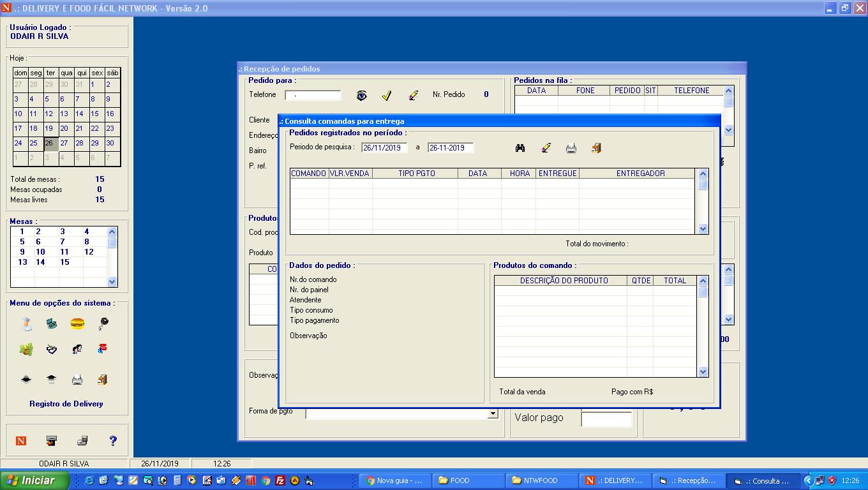Click the blue question mark help icon
This screenshot has height=490, width=868.
coord(113,440)
